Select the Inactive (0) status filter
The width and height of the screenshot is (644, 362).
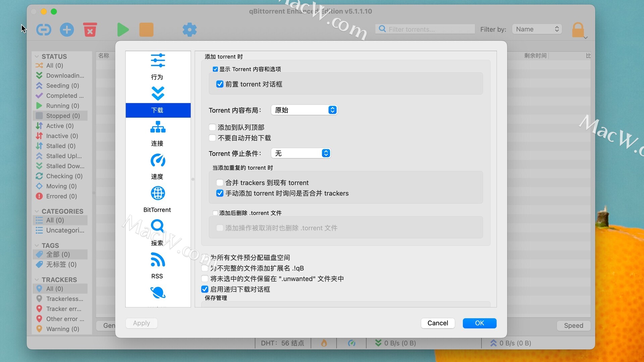[60, 136]
